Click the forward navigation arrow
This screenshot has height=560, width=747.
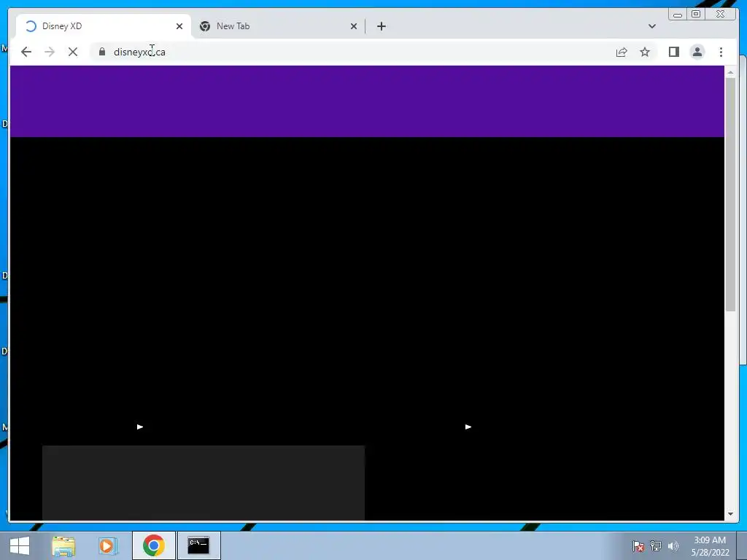click(50, 52)
